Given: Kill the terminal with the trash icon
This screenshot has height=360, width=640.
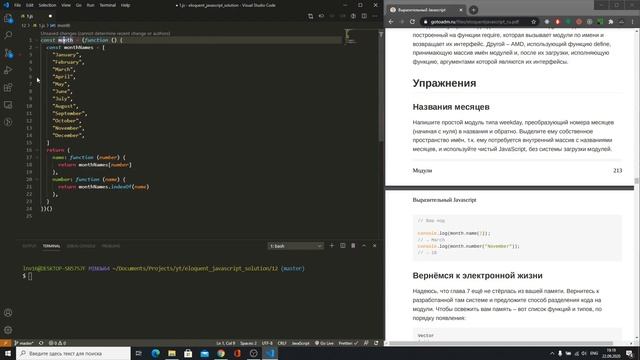Looking at the screenshot, I should point(353,246).
